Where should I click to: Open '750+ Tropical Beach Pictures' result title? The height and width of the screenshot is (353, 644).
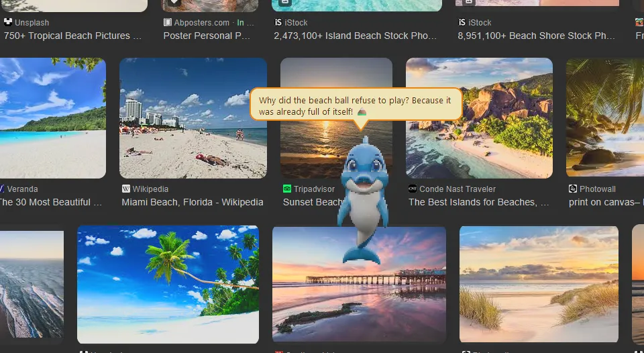coord(72,36)
